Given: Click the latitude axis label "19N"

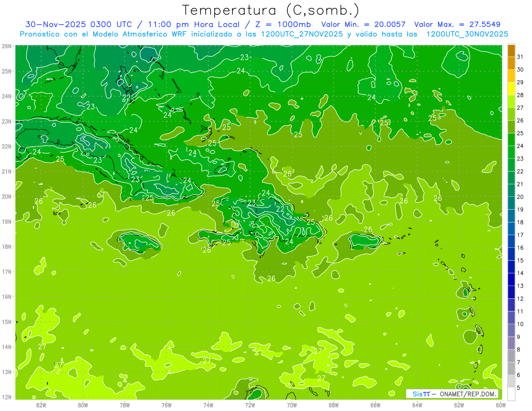Looking at the screenshot, I should pos(7,222).
